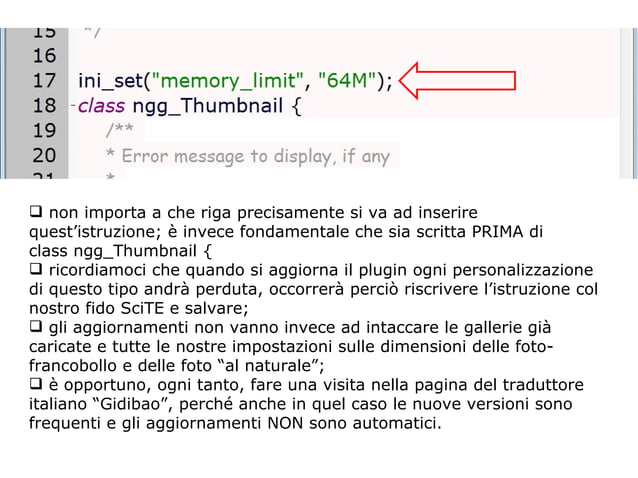Viewport: 638px width, 478px height.
Task: Check the bullet box before "non importa"
Action: click(x=35, y=211)
